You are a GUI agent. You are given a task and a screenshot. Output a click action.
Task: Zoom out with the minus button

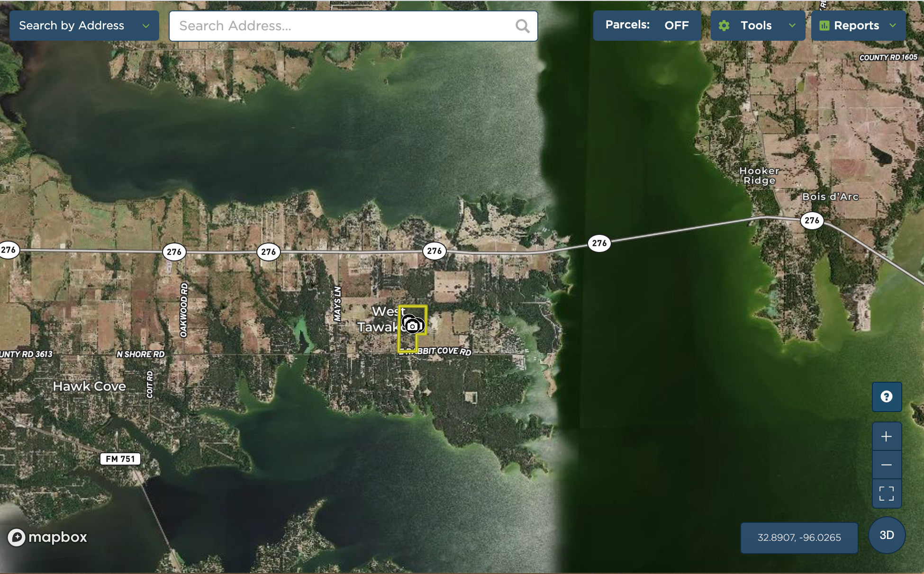[x=887, y=465]
